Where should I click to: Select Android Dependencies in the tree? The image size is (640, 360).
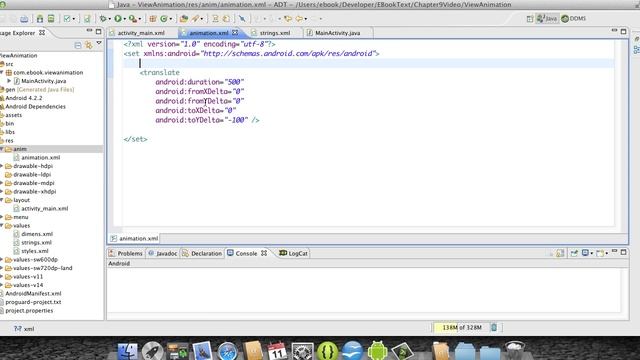pyautogui.click(x=35, y=107)
